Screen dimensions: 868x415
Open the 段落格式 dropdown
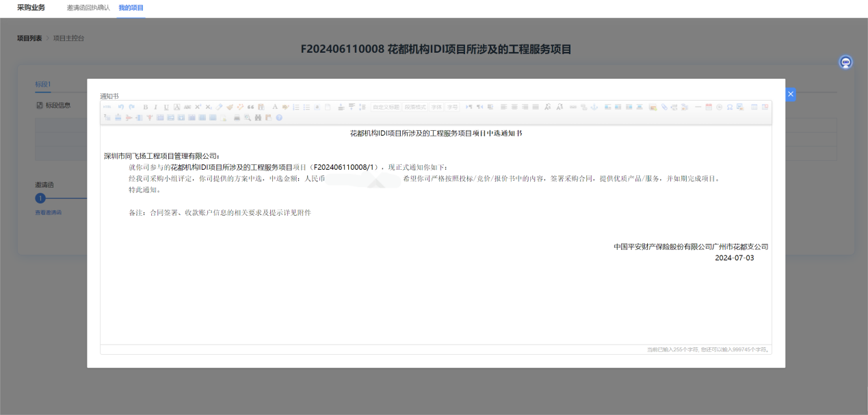[415, 107]
